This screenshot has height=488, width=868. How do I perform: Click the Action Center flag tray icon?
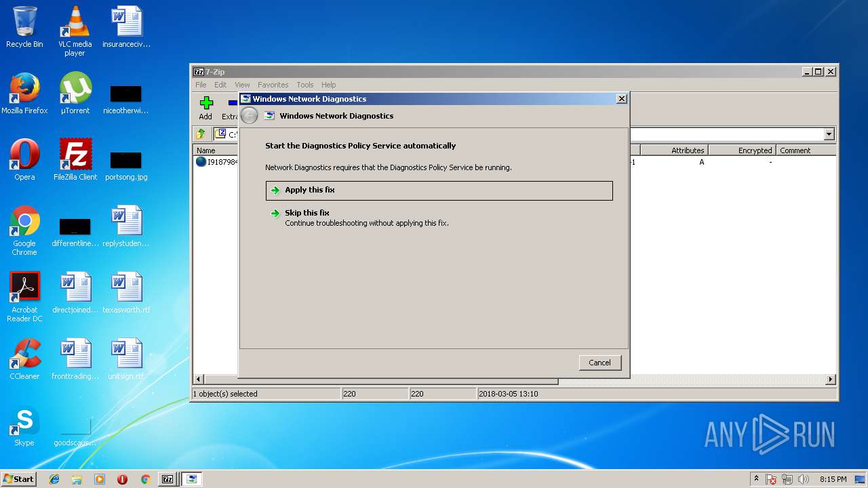pyautogui.click(x=771, y=479)
